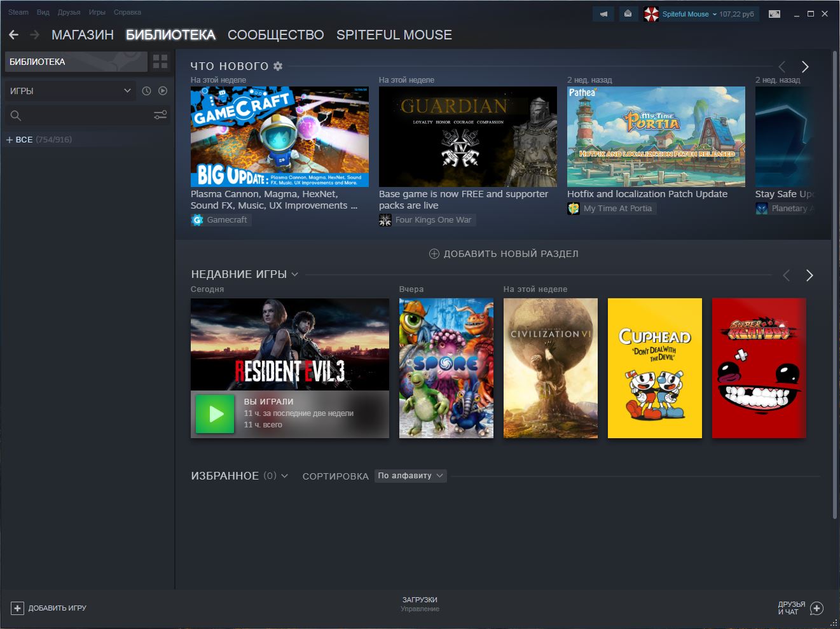This screenshot has width=840, height=629.
Task: Click the Hotfix and localization Patch Update headline
Action: (647, 194)
